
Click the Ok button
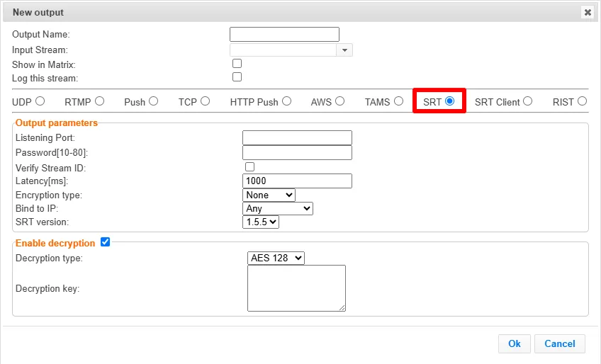click(x=515, y=343)
